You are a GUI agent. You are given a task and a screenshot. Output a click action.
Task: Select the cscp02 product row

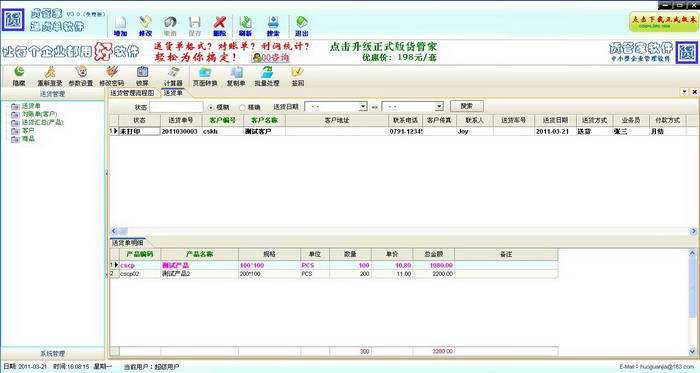[x=334, y=274]
